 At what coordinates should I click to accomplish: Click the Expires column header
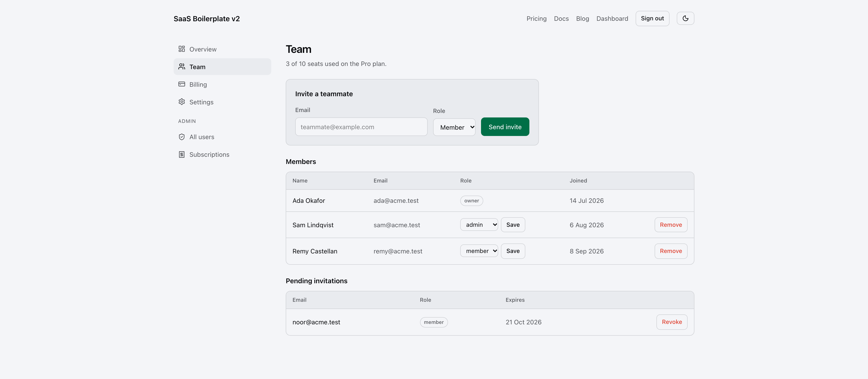click(515, 300)
